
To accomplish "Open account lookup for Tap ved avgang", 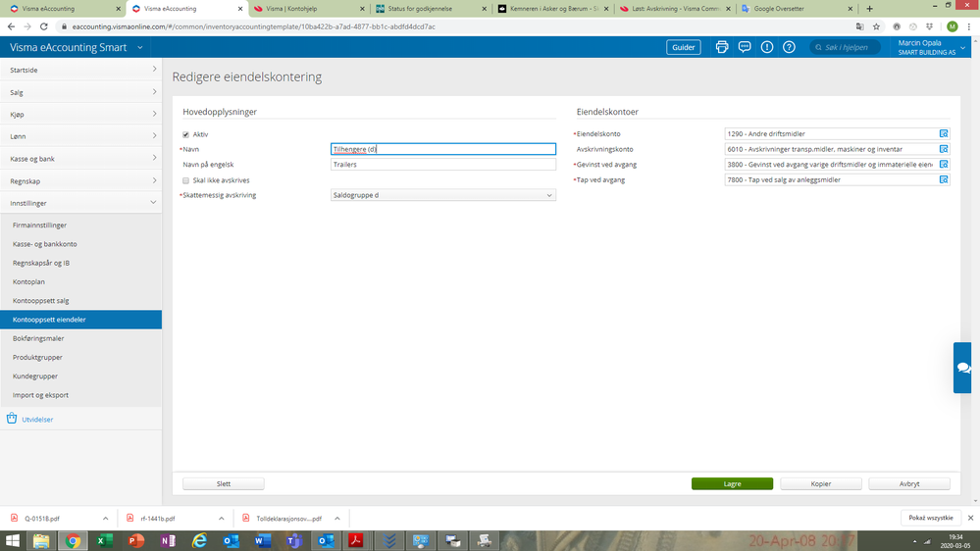I will [x=944, y=179].
